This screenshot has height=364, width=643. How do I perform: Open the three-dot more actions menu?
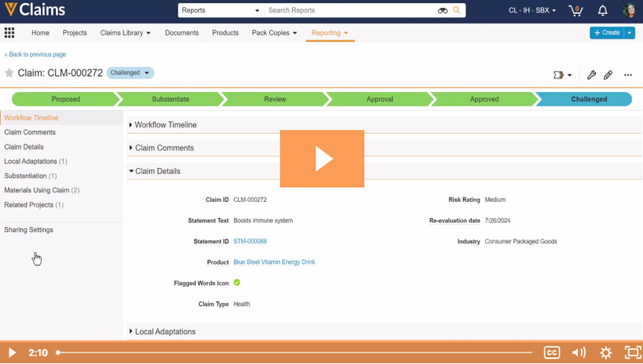(x=628, y=74)
